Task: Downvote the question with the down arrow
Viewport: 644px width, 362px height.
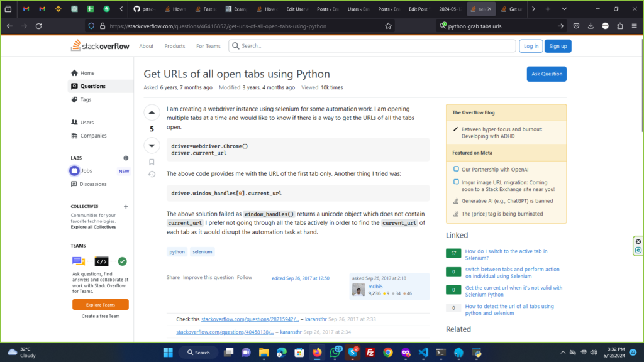Action: pyautogui.click(x=152, y=146)
